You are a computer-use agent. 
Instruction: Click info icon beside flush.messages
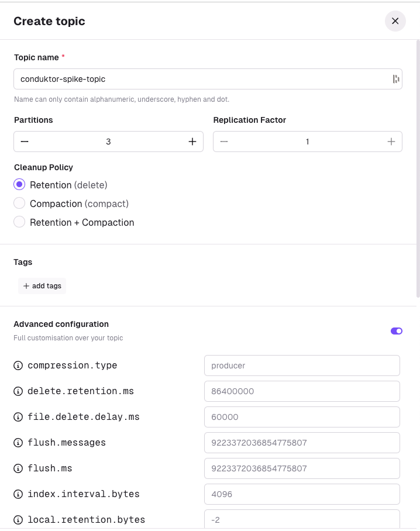[x=18, y=443]
